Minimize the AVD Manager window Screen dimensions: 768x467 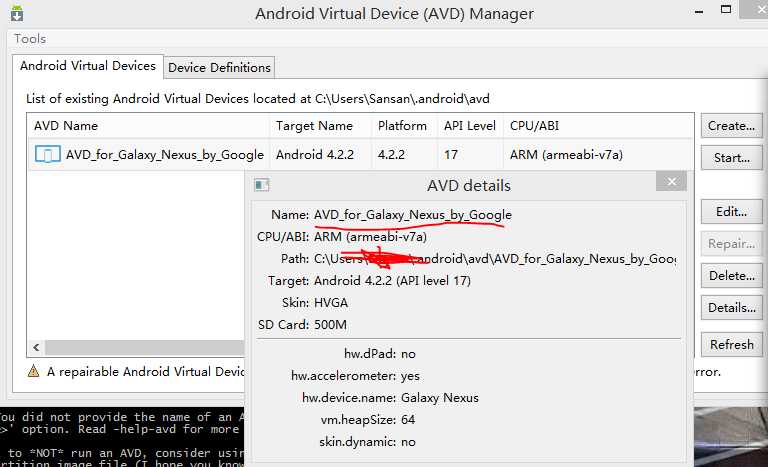[x=698, y=11]
